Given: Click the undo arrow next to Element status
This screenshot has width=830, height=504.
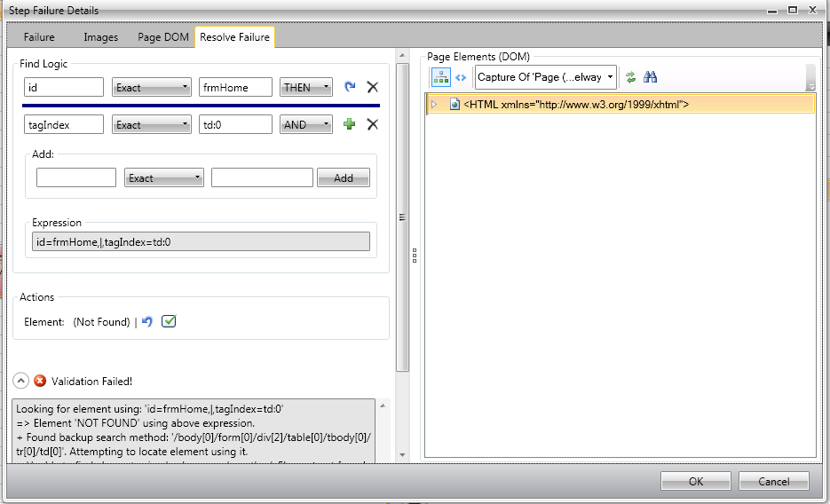Looking at the screenshot, I should point(147,321).
